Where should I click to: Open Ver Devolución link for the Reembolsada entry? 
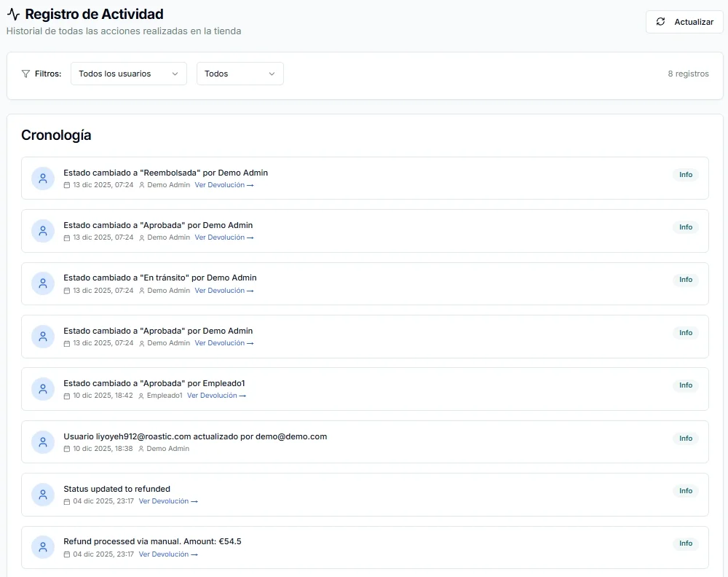(x=223, y=185)
